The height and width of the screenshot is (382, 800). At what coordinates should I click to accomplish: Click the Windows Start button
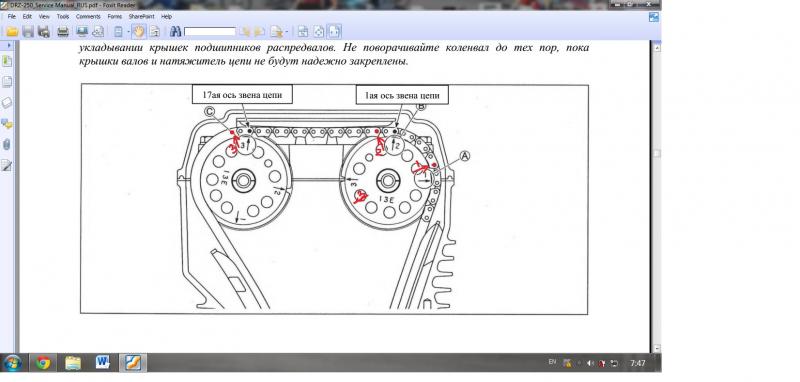[12, 363]
